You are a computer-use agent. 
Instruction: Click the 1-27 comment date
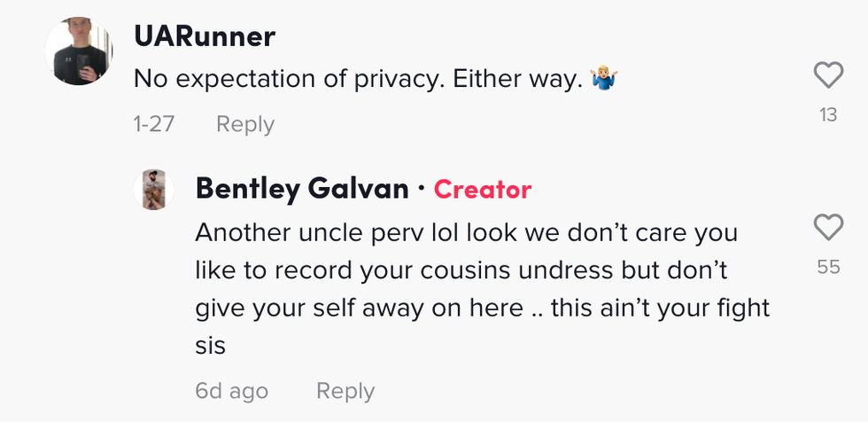click(154, 124)
